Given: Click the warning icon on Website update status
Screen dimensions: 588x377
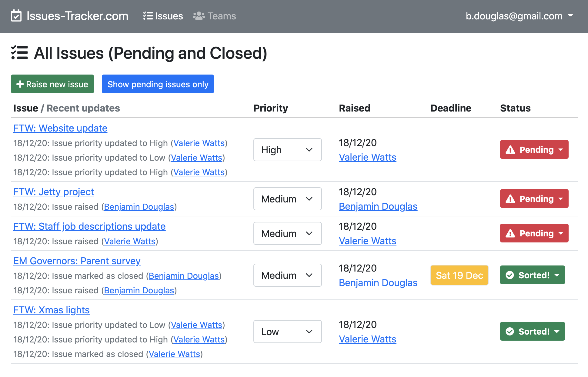Looking at the screenshot, I should (x=510, y=150).
